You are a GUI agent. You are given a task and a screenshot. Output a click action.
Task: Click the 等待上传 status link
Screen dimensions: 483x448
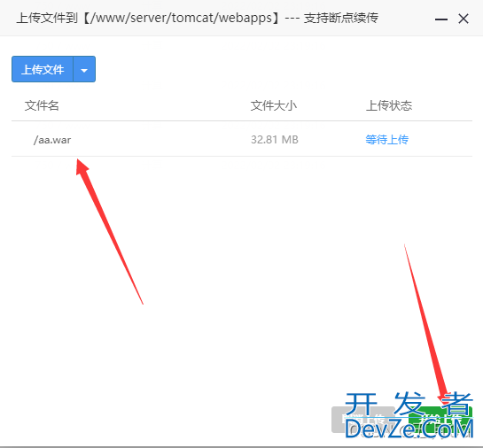tap(387, 140)
